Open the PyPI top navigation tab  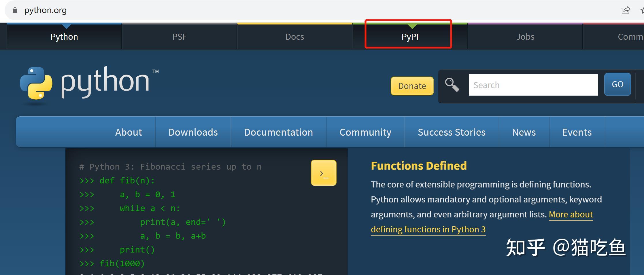pyautogui.click(x=410, y=37)
